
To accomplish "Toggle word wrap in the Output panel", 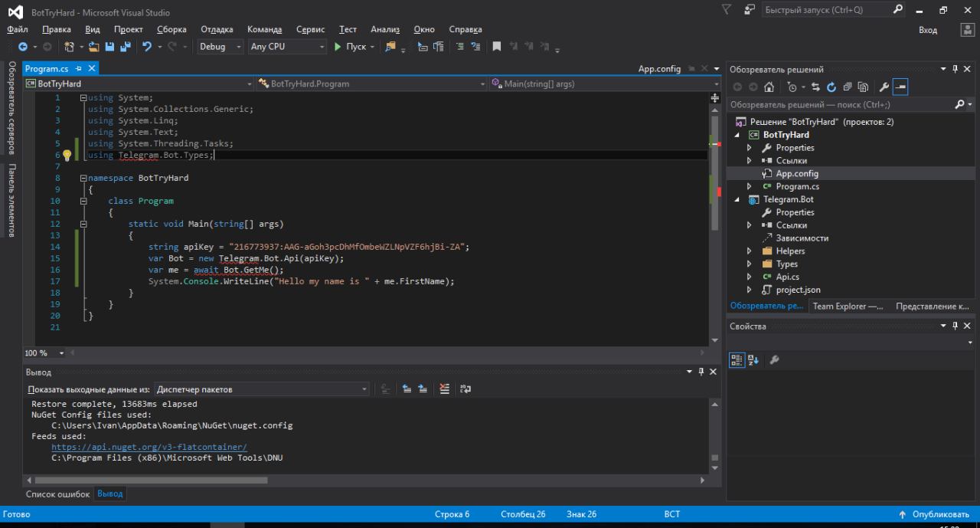I will [x=465, y=389].
